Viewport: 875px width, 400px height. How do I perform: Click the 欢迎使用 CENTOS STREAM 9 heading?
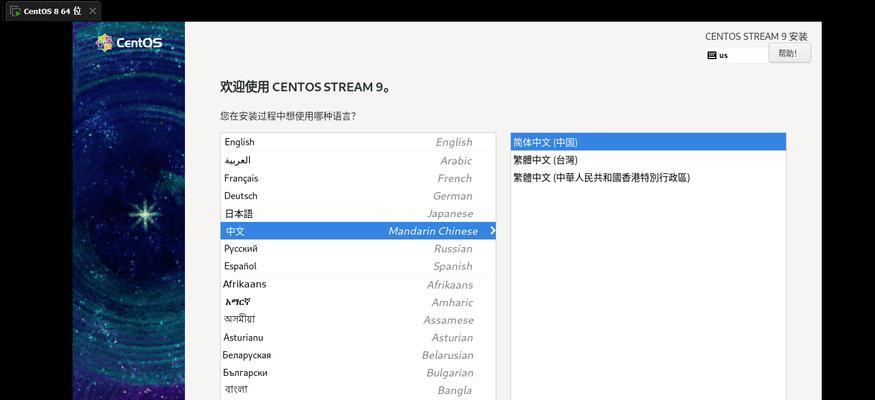tap(305, 87)
